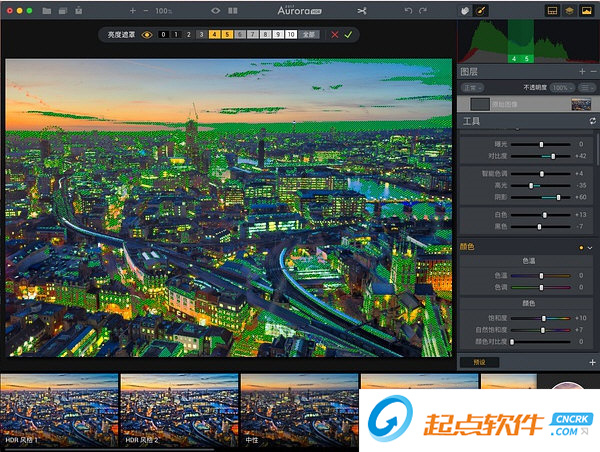The image size is (600, 452).
Task: Open an image with the folder icon
Action: pyautogui.click(x=47, y=11)
